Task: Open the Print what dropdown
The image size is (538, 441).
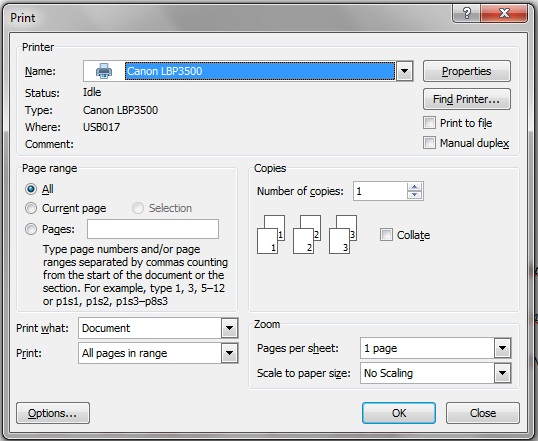Action: (x=230, y=328)
